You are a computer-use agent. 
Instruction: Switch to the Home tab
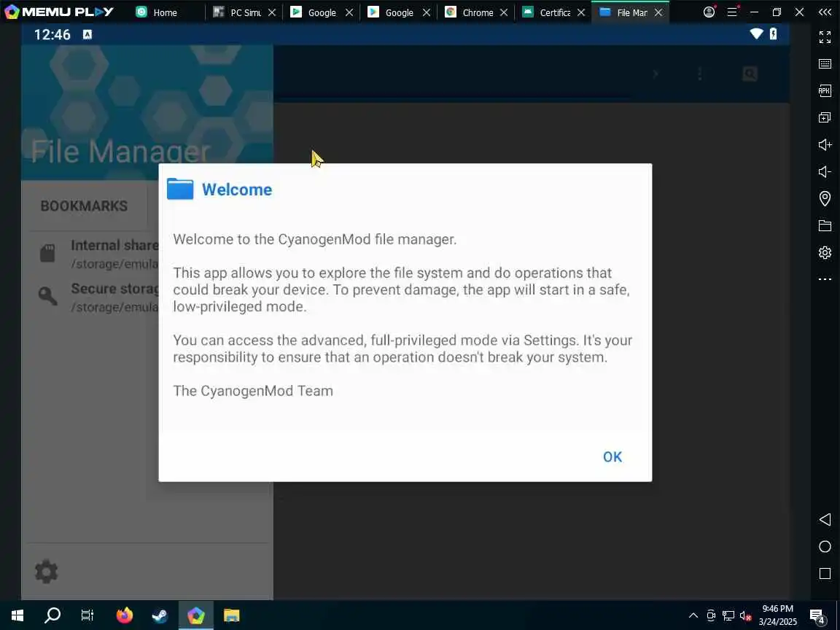point(157,12)
